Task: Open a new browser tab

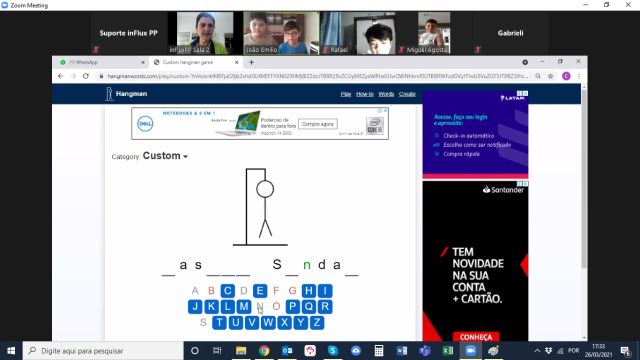Action: point(251,62)
